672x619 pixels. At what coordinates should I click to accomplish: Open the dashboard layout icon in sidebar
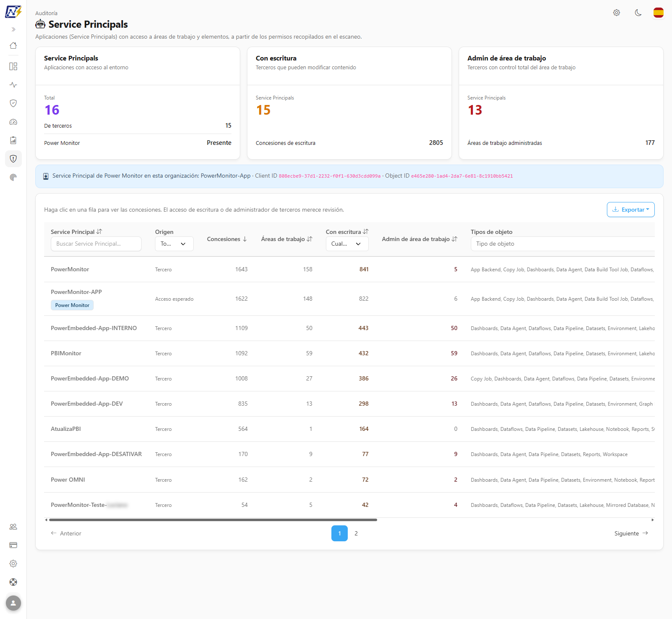(13, 66)
